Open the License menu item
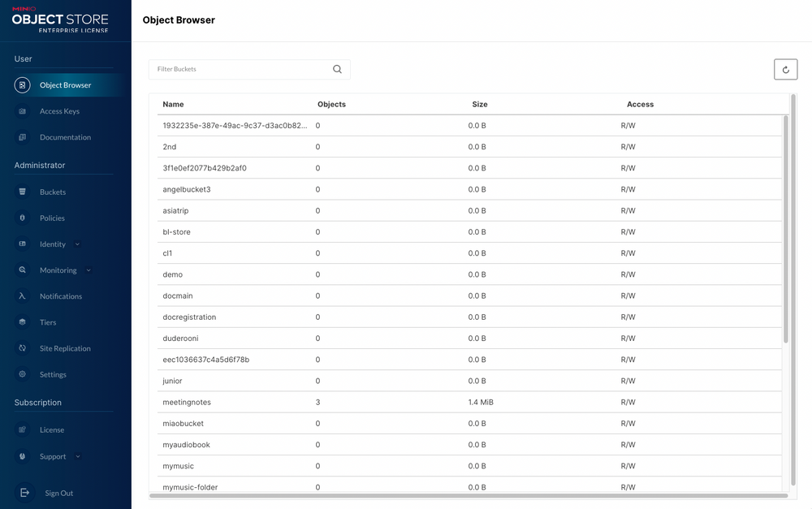This screenshot has height=509, width=812. (x=52, y=430)
